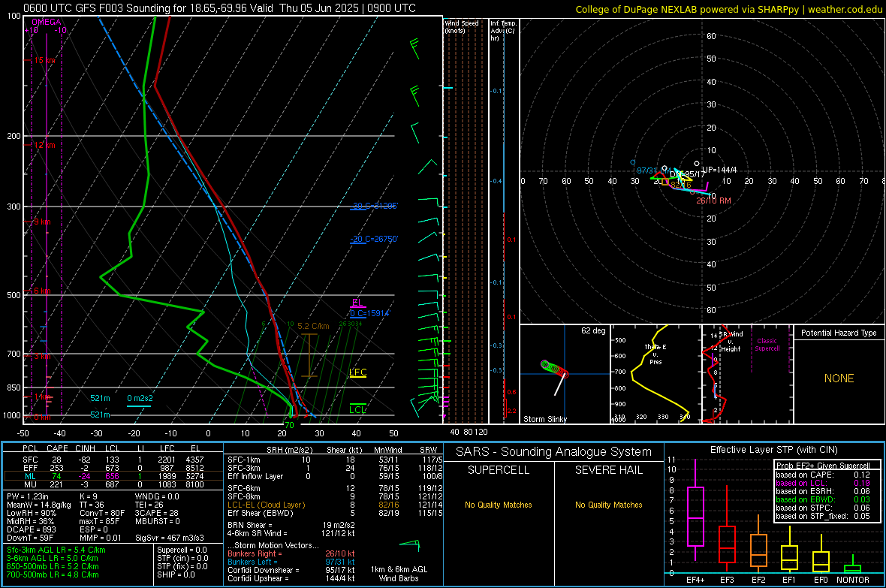Select the 5.2 C/km lapse rate label
The height and width of the screenshot is (588, 886).
click(313, 326)
